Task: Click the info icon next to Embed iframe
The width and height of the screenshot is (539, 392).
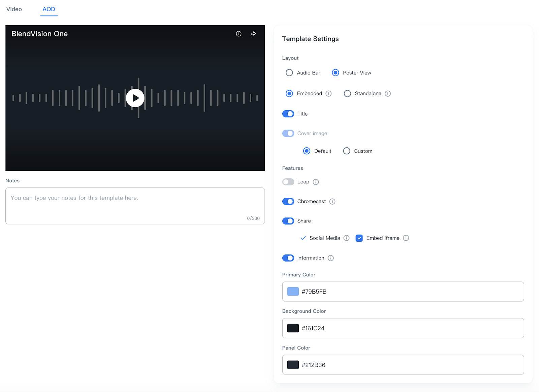Action: pos(406,238)
